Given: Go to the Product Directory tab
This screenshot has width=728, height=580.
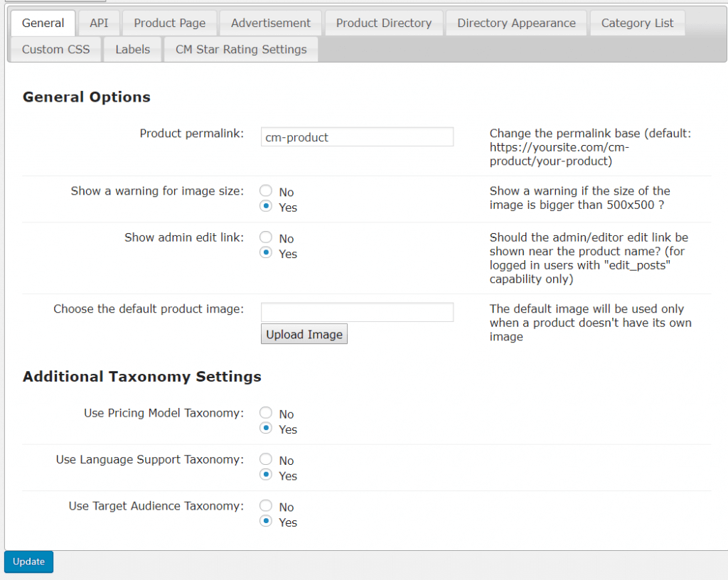Looking at the screenshot, I should coord(383,23).
